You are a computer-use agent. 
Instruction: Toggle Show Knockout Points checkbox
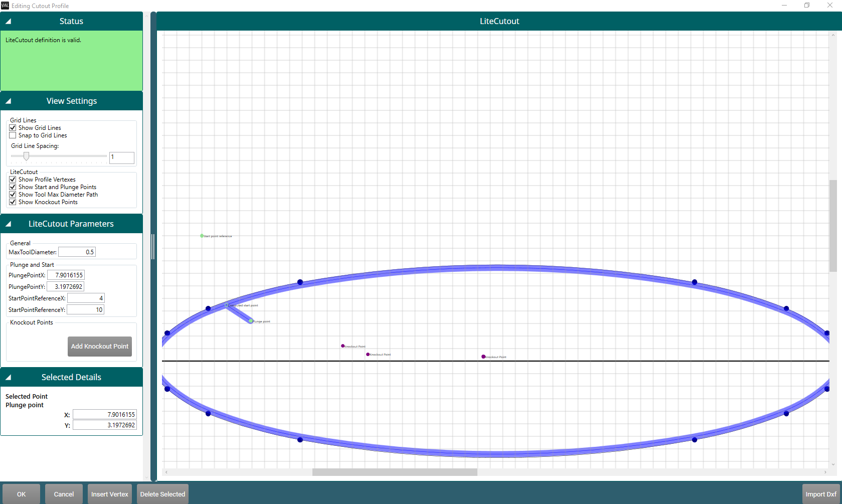point(13,202)
